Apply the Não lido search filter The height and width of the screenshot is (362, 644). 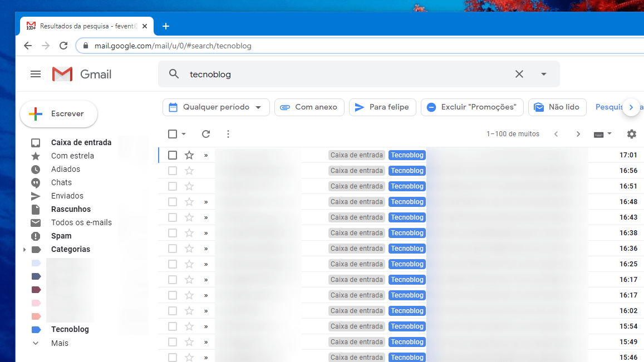tap(557, 107)
